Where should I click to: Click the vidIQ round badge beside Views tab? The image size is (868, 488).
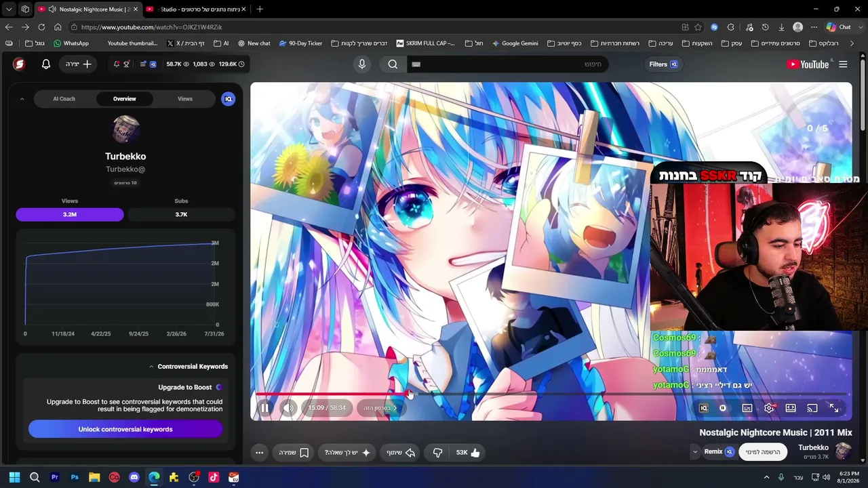(229, 99)
